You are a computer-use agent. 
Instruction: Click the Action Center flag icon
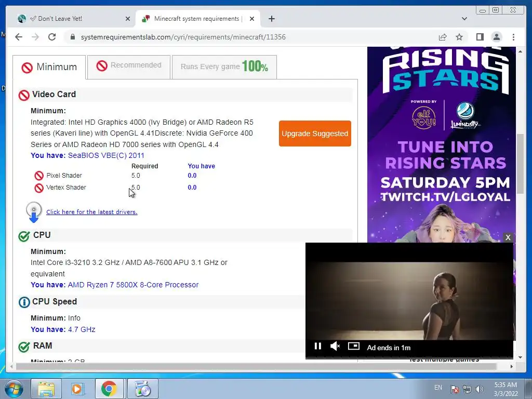click(454, 389)
